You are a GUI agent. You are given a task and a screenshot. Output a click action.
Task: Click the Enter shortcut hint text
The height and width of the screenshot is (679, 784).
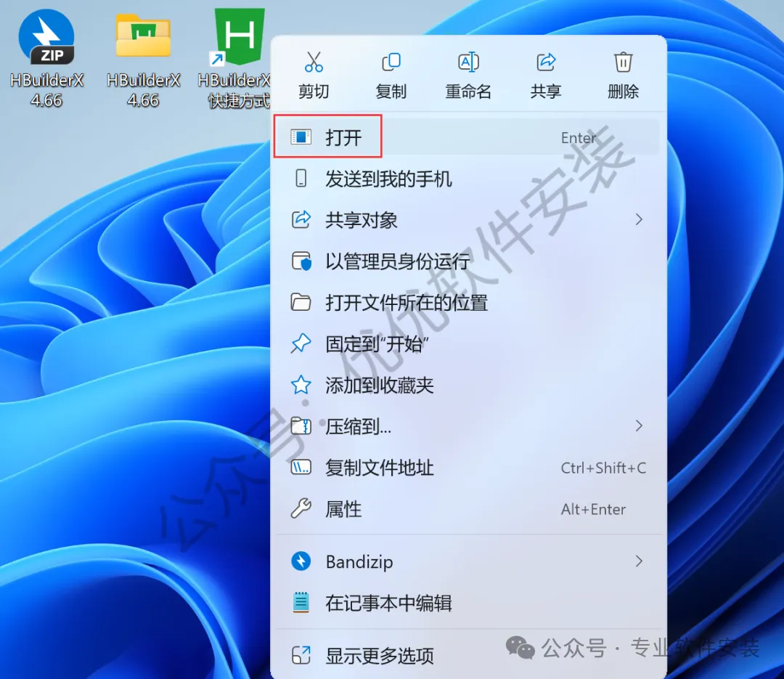coord(579,137)
